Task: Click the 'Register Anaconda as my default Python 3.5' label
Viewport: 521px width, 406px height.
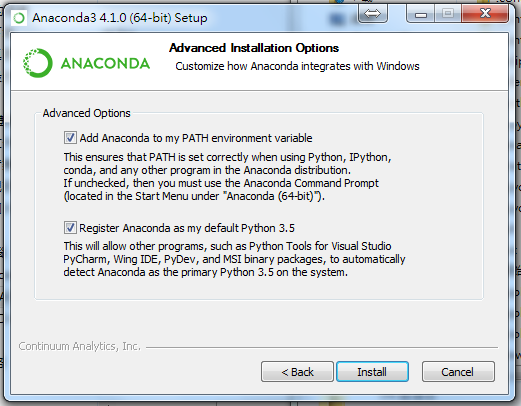Action: tap(187, 228)
